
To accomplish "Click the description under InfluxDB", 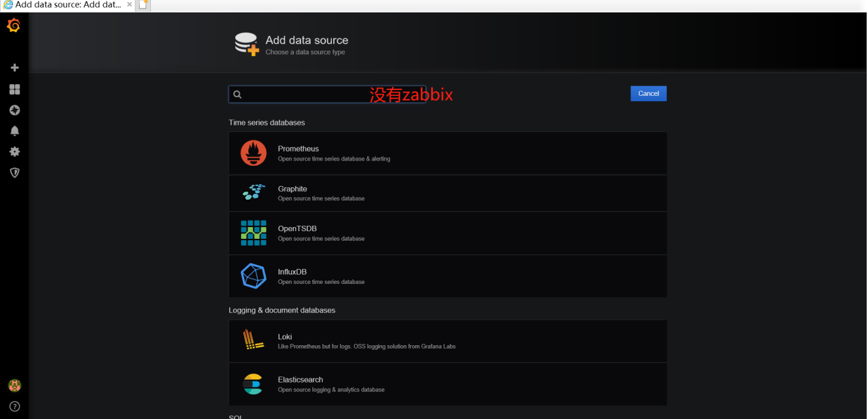I will pyautogui.click(x=321, y=282).
